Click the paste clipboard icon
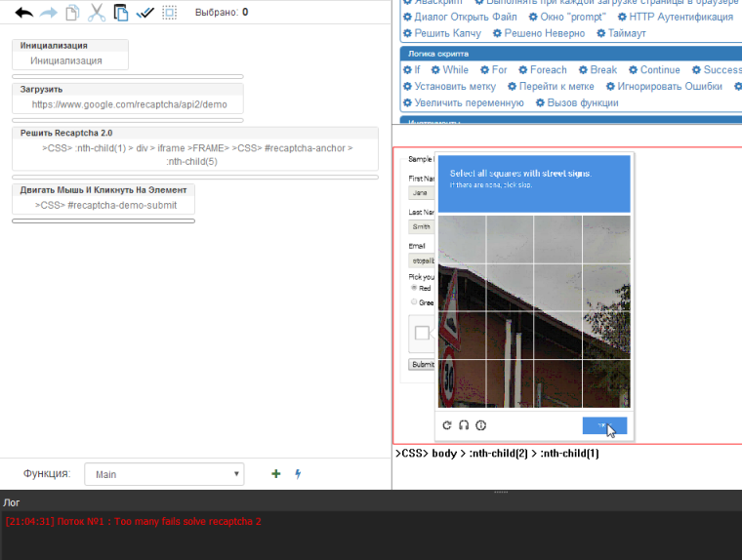Viewport: 742px width, 560px height. (120, 13)
